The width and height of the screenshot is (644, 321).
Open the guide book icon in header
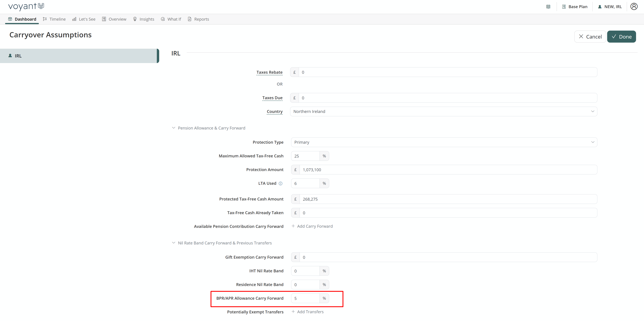[x=548, y=7]
